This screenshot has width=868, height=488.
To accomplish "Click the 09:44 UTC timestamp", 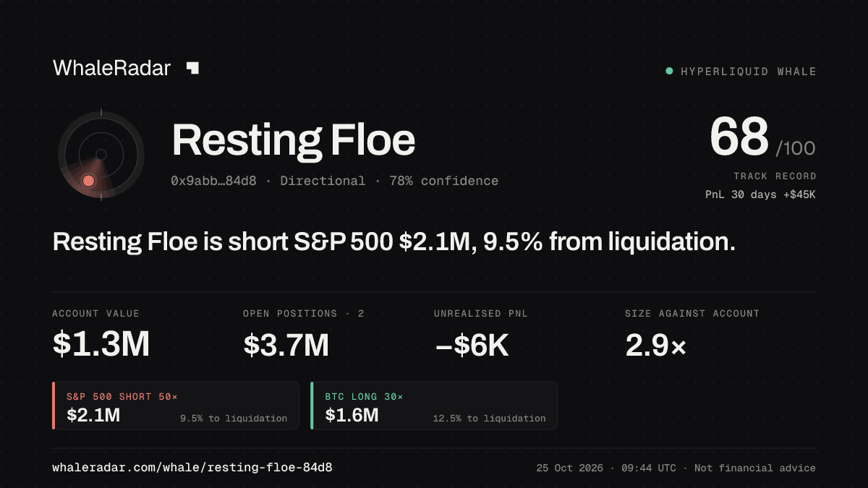I will pyautogui.click(x=649, y=468).
